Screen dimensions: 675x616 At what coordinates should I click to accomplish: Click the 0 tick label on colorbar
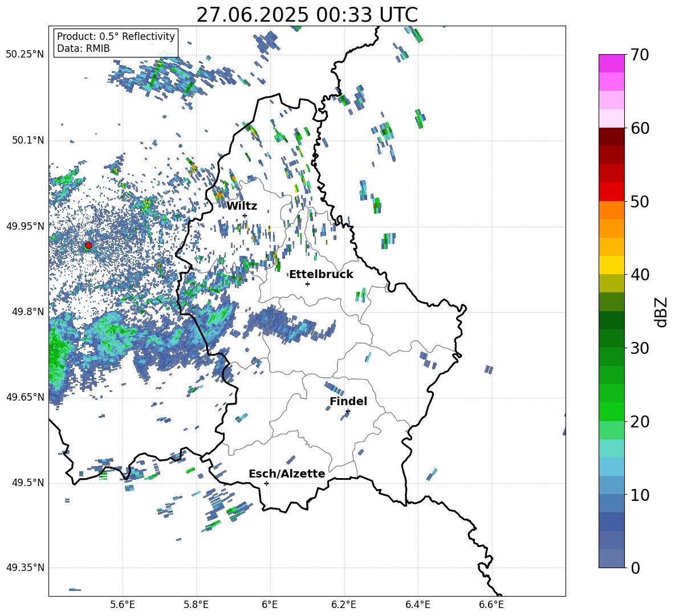point(635,568)
